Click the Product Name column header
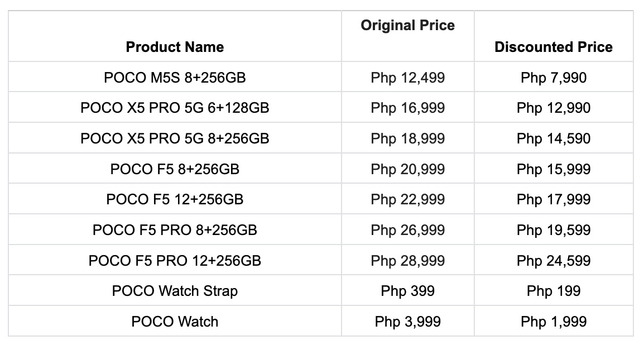The height and width of the screenshot is (345, 644). (175, 36)
